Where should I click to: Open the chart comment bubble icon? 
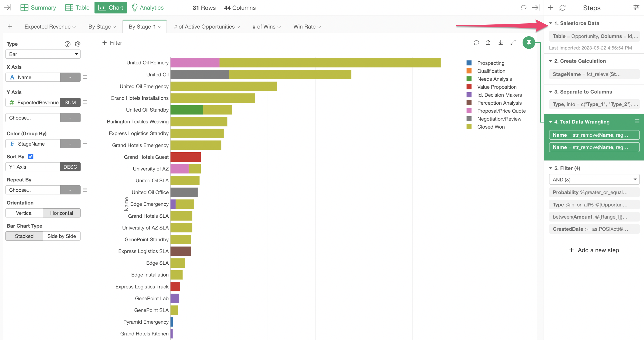476,43
